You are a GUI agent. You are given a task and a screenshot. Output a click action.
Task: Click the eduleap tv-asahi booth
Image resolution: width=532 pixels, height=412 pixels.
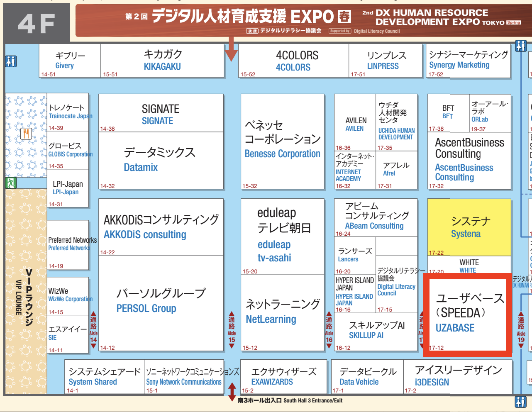click(283, 237)
